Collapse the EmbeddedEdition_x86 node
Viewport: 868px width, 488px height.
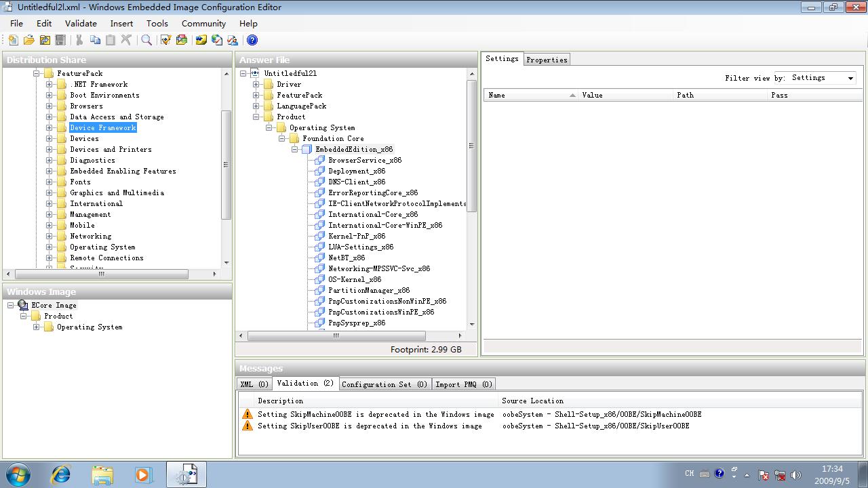pyautogui.click(x=295, y=150)
